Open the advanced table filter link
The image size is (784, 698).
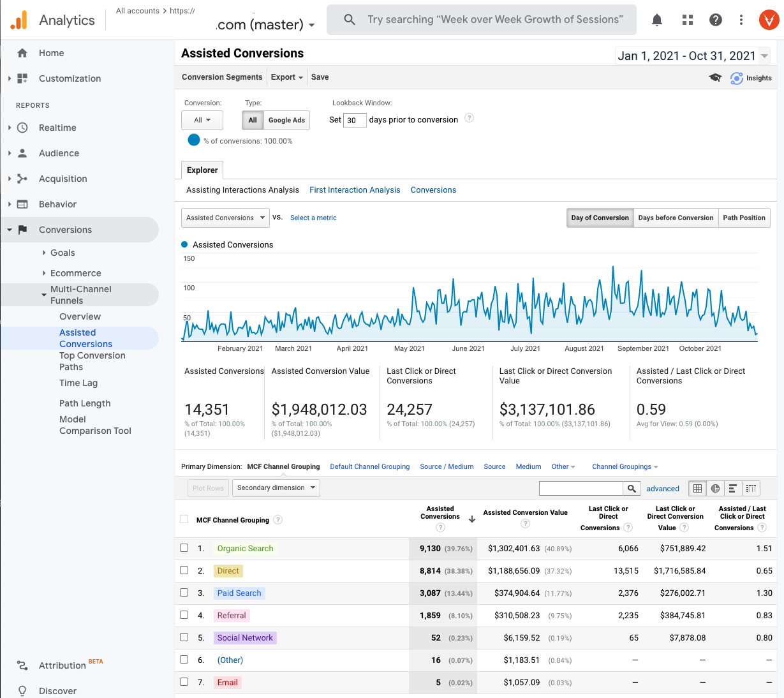click(x=663, y=488)
